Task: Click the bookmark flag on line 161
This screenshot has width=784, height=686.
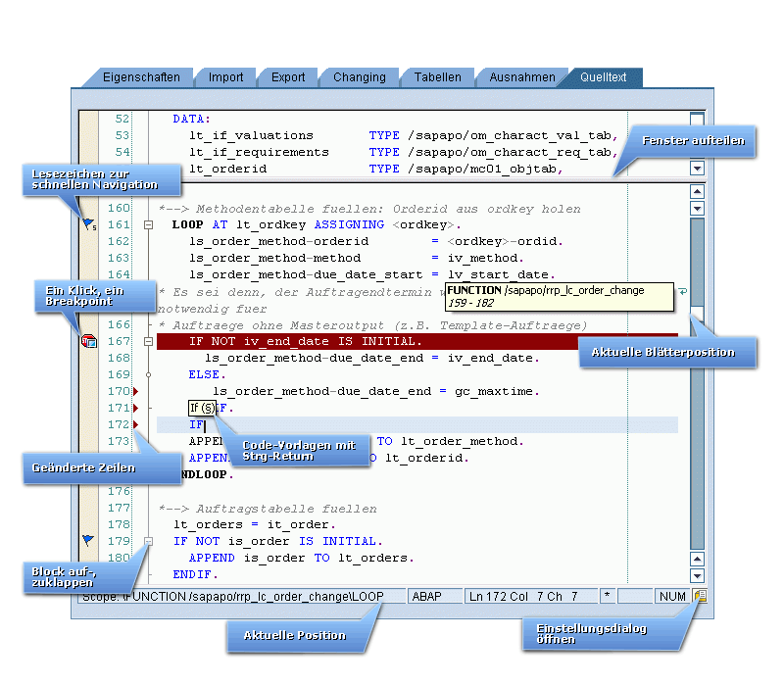Action: tap(88, 223)
